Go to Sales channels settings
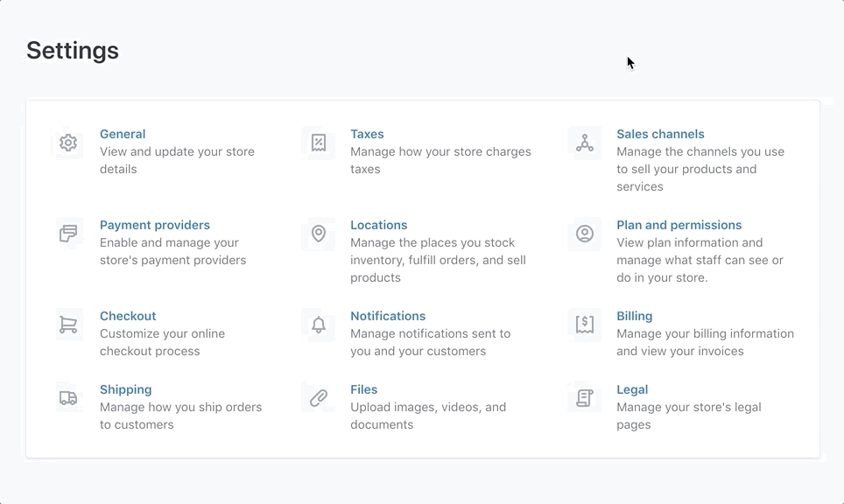The image size is (844, 504). [x=660, y=134]
